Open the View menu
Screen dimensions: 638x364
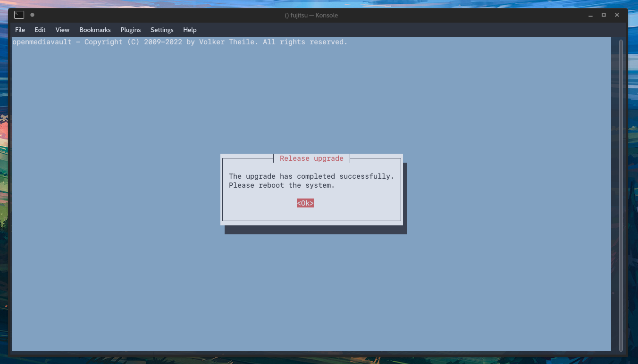click(62, 30)
